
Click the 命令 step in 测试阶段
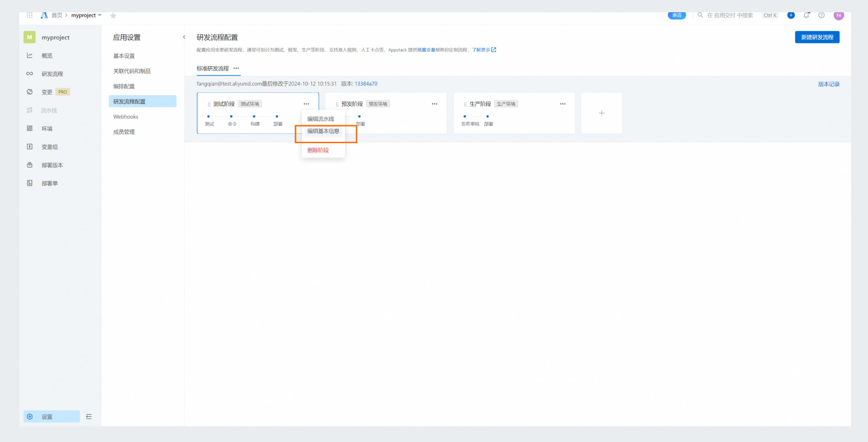[x=232, y=121]
